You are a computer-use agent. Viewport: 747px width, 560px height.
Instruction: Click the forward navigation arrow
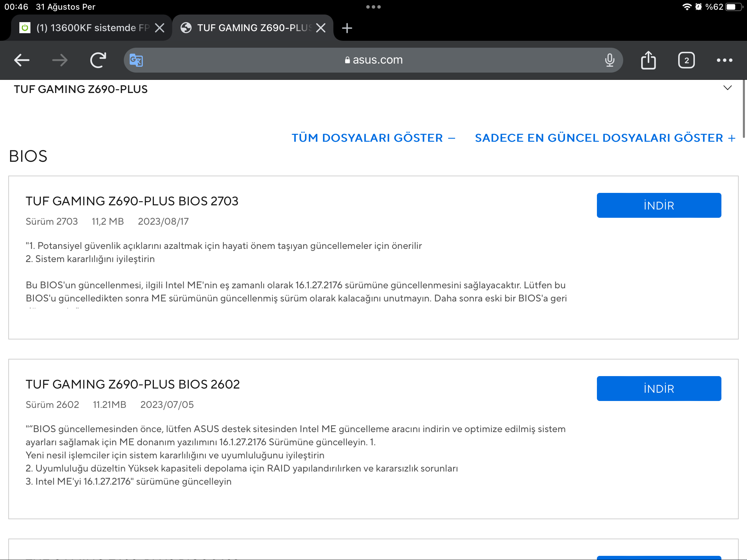(x=60, y=60)
